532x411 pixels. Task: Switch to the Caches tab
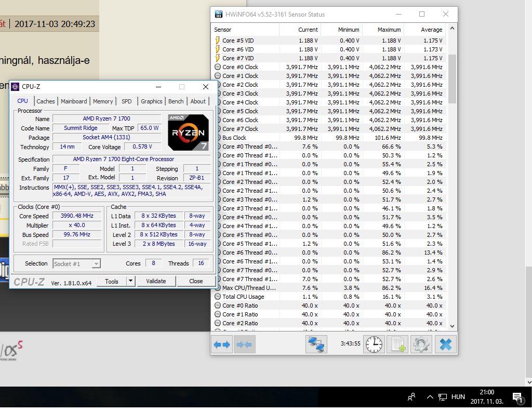click(46, 101)
